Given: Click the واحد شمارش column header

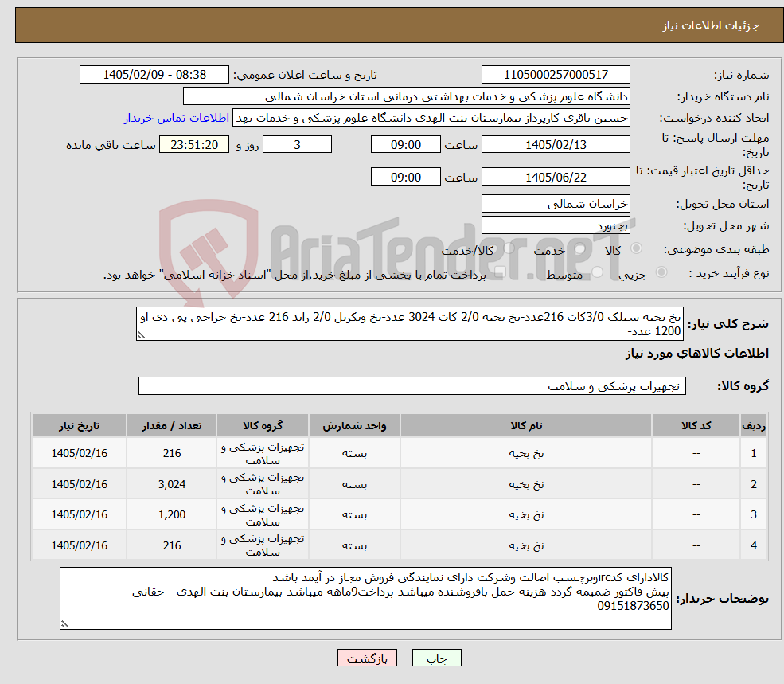Looking at the screenshot, I should point(354,425).
